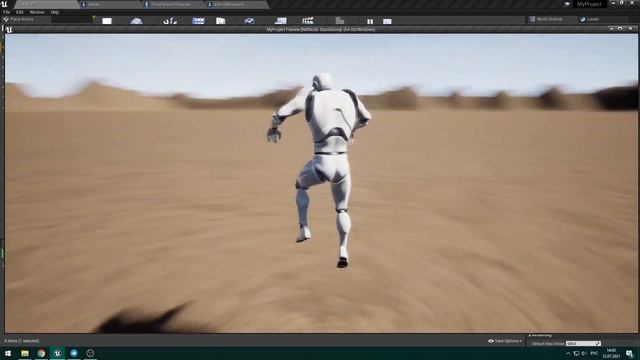Viewport: 640px width, 360px height.
Task: Switch to Unreal Editor in the taskbar
Action: click(x=58, y=353)
